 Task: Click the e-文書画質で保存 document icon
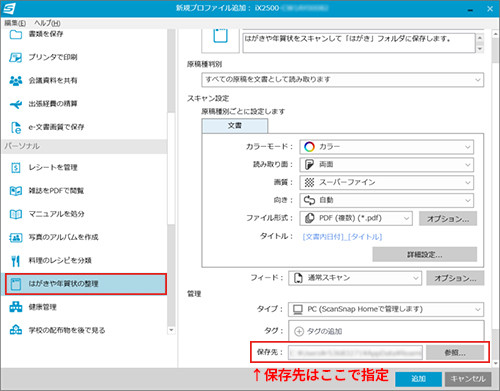[x=16, y=127]
